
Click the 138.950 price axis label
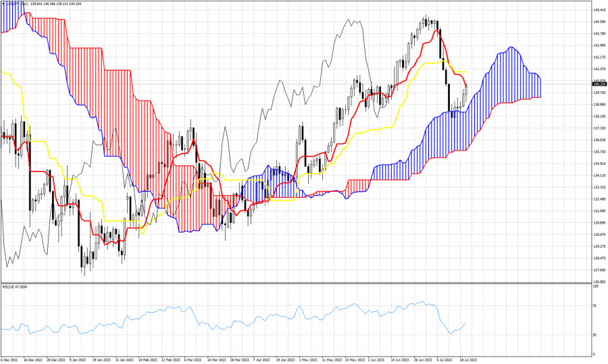[x=599, y=104]
